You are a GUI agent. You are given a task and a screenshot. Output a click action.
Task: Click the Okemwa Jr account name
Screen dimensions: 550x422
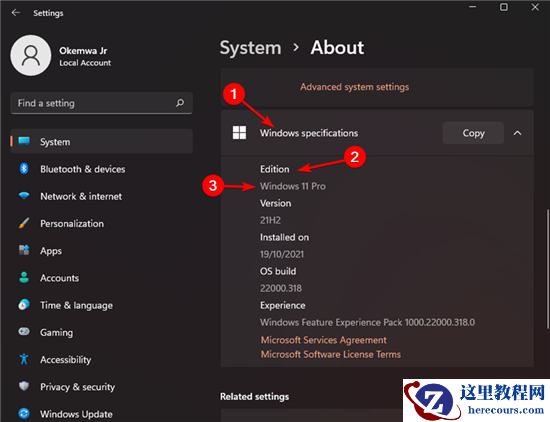pos(83,51)
